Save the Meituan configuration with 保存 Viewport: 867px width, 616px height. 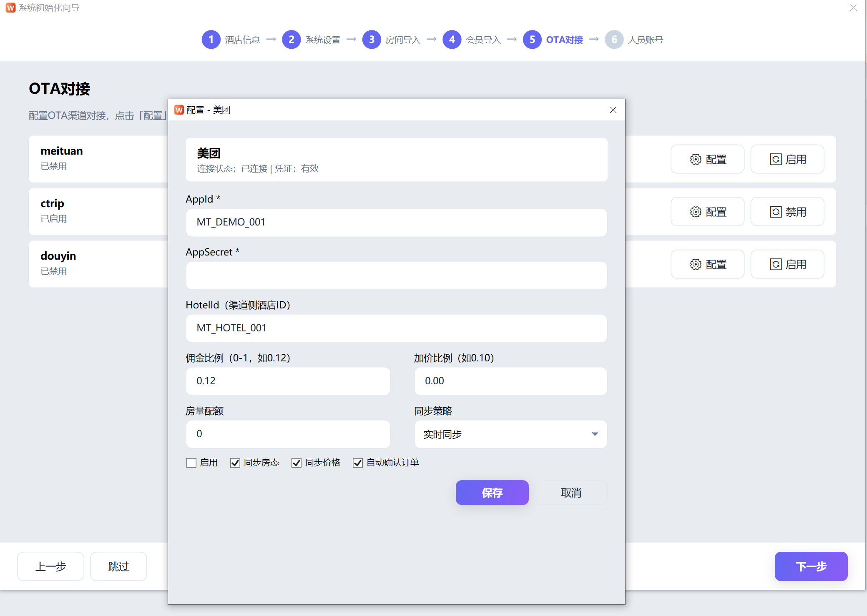[492, 493]
